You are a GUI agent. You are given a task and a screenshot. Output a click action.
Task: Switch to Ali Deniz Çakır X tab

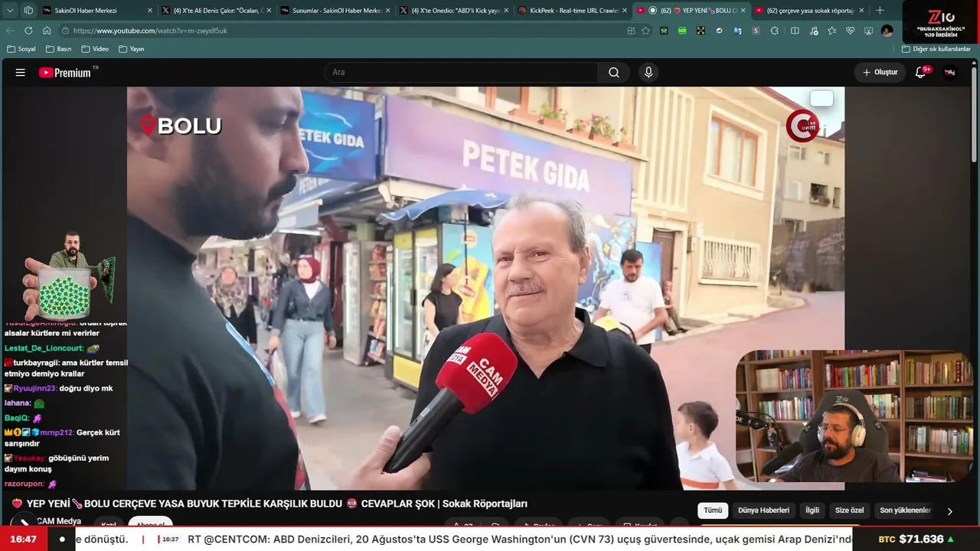pyautogui.click(x=216, y=11)
